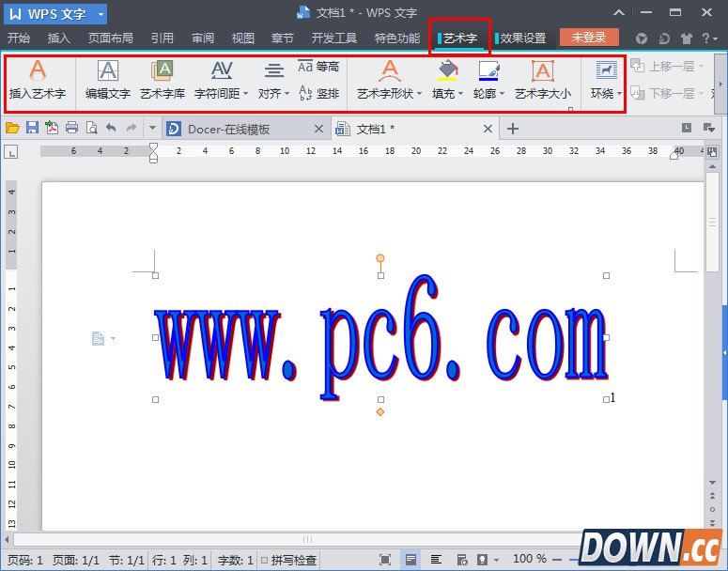The width and height of the screenshot is (728, 571).
Task: Click the open folder icon
Action: (x=12, y=128)
